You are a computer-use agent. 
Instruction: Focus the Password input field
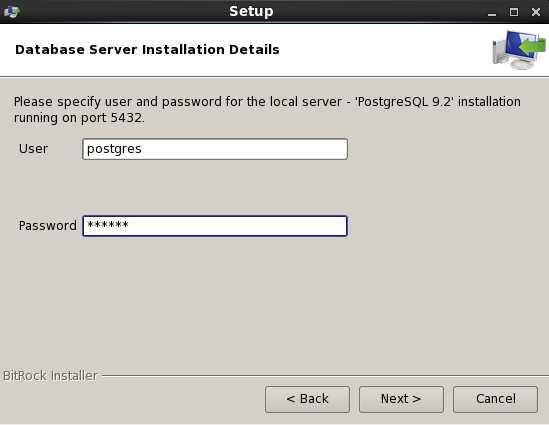click(x=215, y=226)
